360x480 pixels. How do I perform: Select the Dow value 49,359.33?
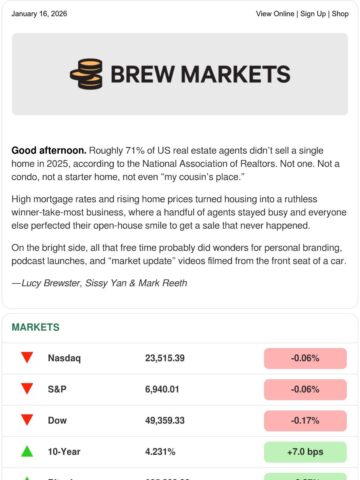(165, 420)
